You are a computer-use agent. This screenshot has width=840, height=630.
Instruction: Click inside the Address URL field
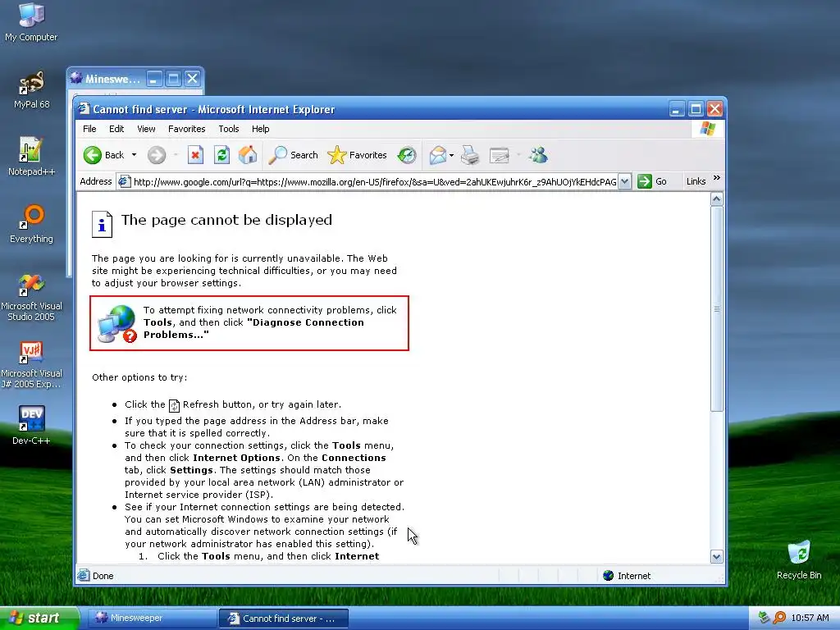(x=374, y=182)
